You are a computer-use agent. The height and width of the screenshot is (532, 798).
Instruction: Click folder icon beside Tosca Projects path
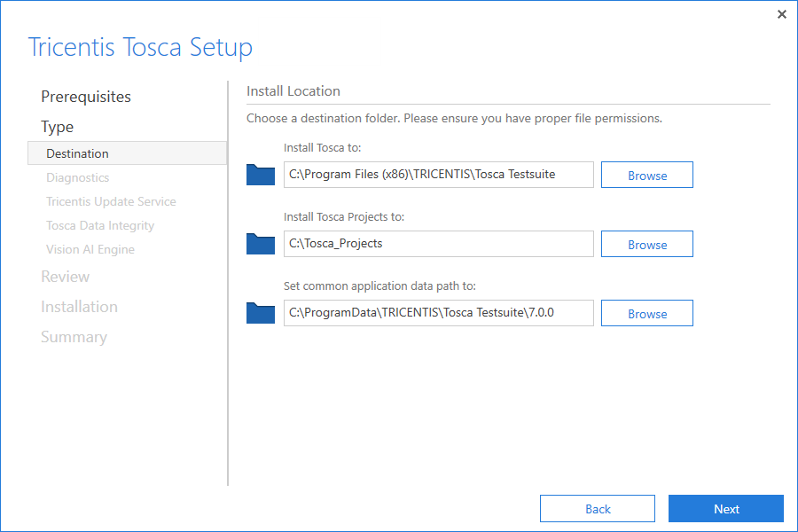[261, 244]
